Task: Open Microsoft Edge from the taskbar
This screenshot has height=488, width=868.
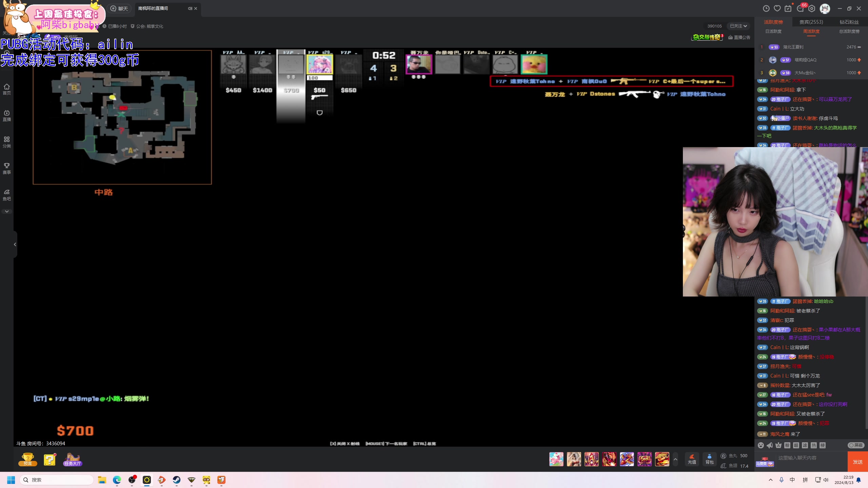Action: pos(117,480)
